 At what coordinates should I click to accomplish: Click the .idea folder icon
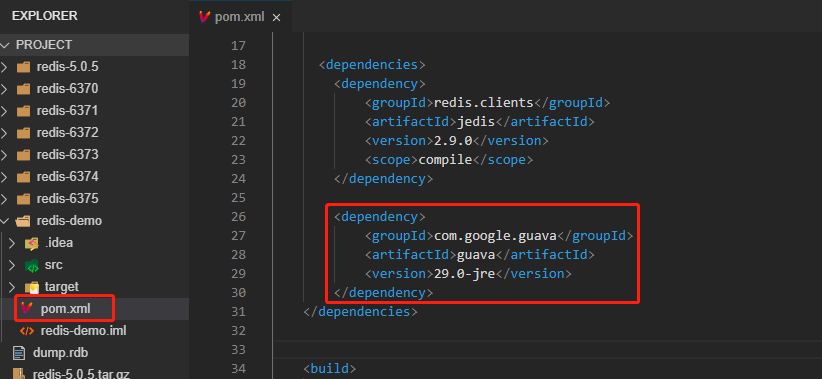point(32,243)
